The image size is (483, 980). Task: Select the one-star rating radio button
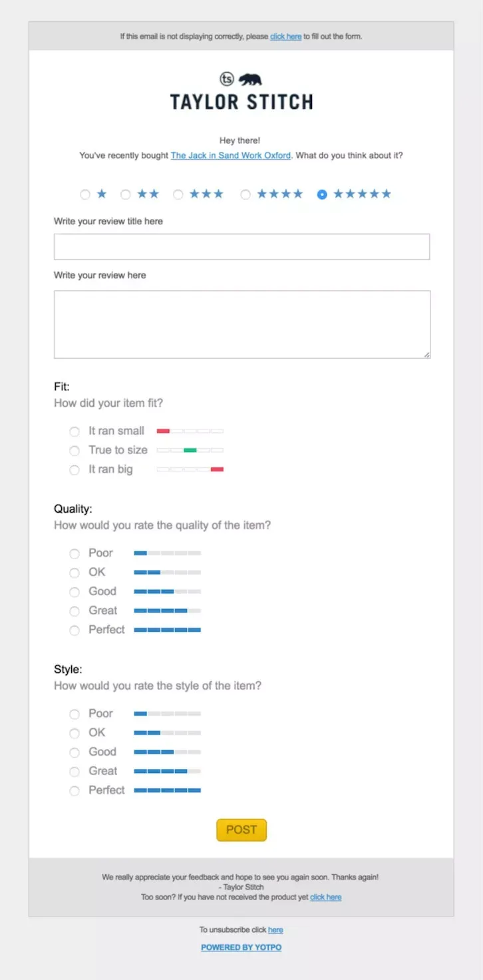pos(85,194)
